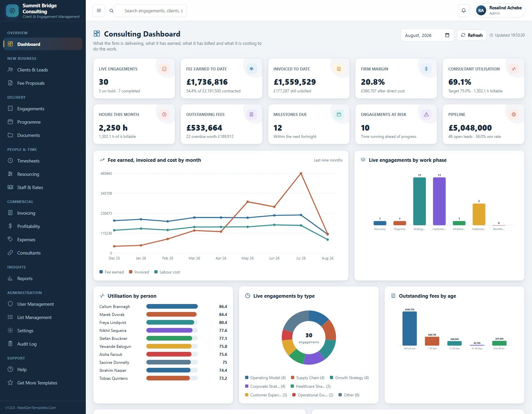Click the Hours This Month clock icon
Viewport: 532px width, 414px height.
click(164, 114)
